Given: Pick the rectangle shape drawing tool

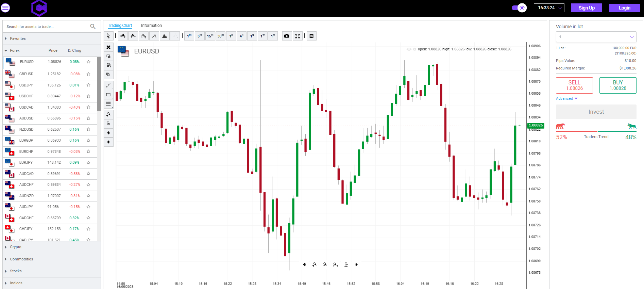Looking at the screenshot, I should 108,95.
